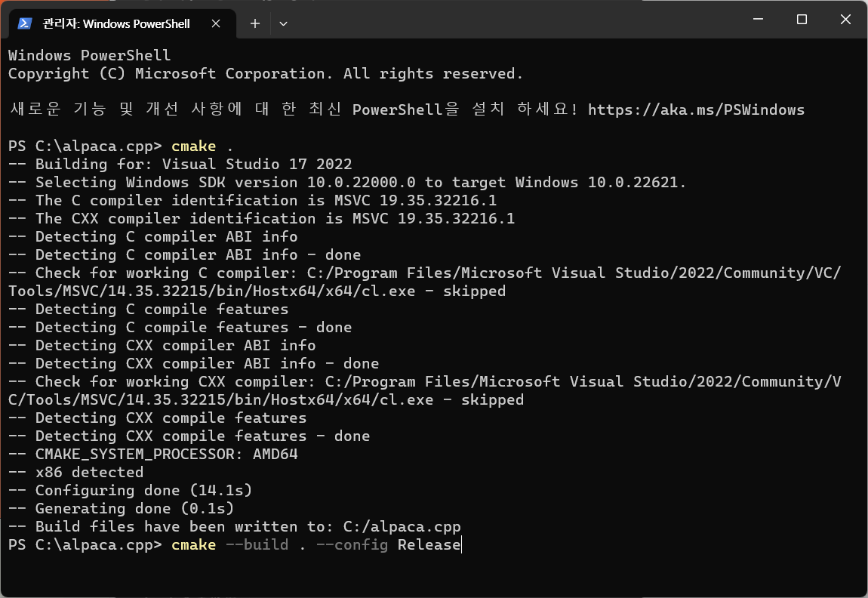Open the https://aka.ms/PSWindows link
Viewport: 868px width, 598px height.
696,109
